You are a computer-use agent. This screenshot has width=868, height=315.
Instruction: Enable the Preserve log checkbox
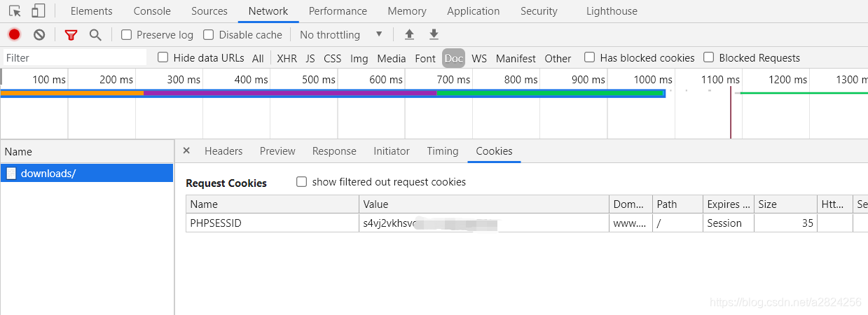[126, 34]
